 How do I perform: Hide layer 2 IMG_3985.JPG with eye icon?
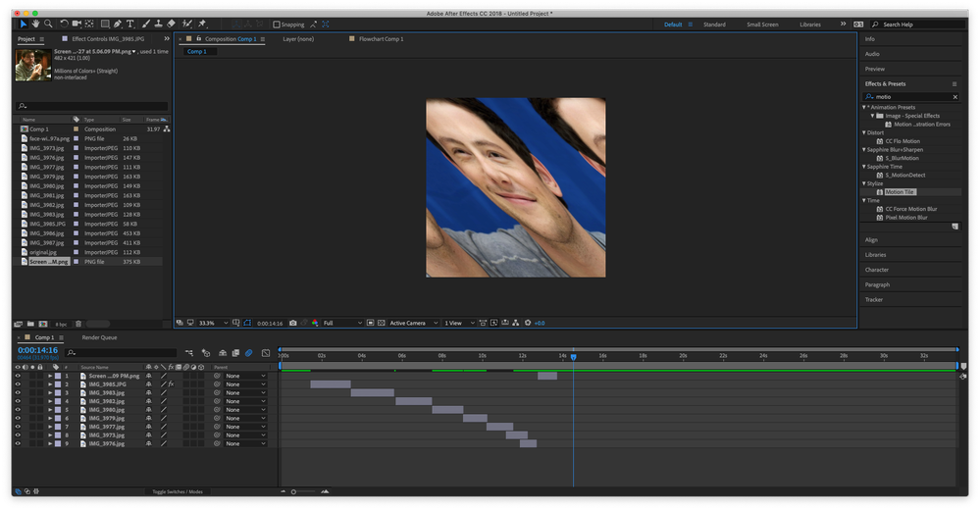click(18, 384)
